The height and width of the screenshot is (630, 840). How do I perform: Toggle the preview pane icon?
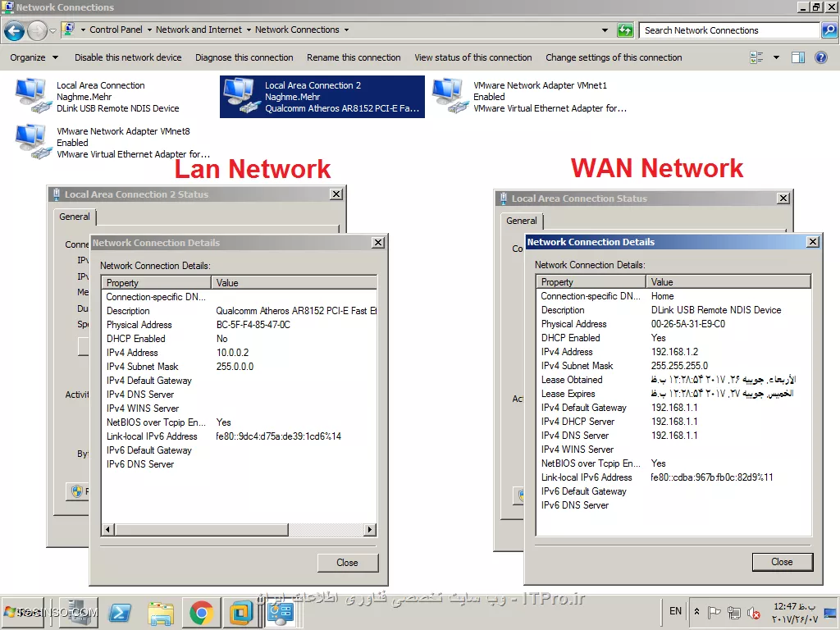pos(798,57)
